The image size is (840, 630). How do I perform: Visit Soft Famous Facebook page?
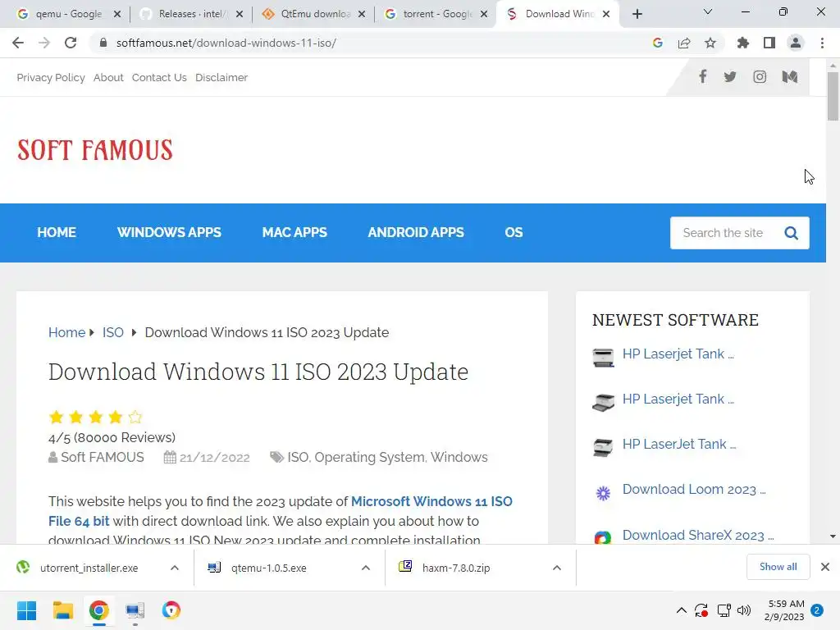click(703, 76)
